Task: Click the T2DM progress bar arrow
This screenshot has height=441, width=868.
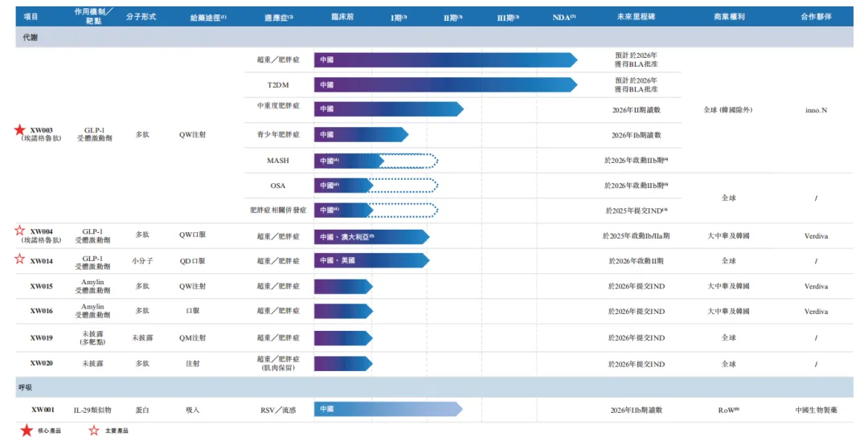Action: coord(444,84)
